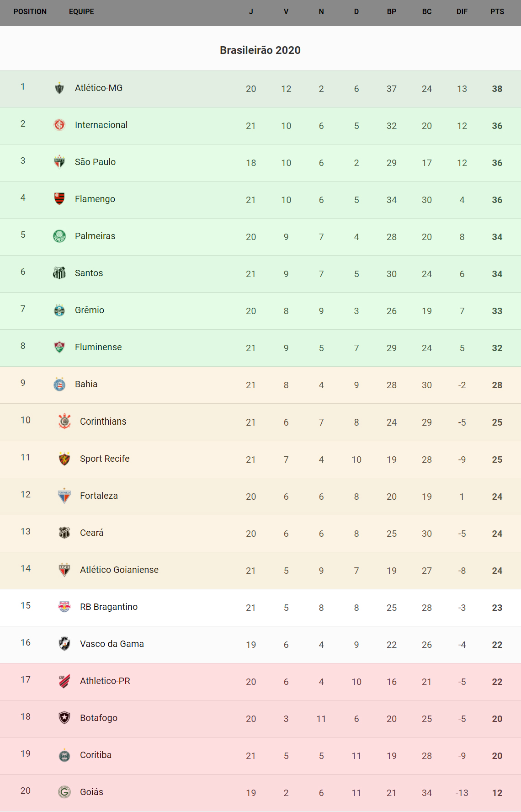521x812 pixels.
Task: Click the POSITION column header
Action: 30,12
